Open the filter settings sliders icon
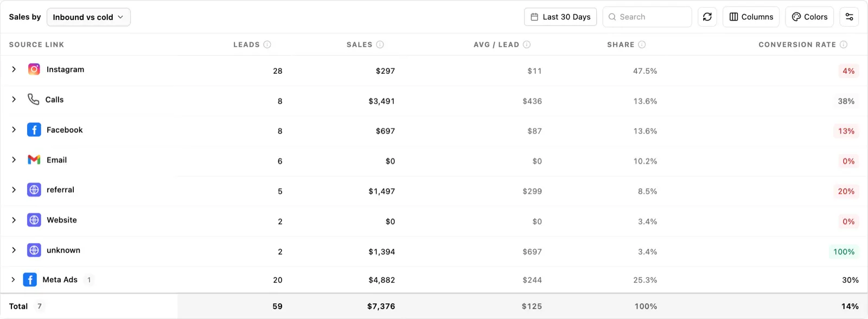This screenshot has height=319, width=868. 850,17
